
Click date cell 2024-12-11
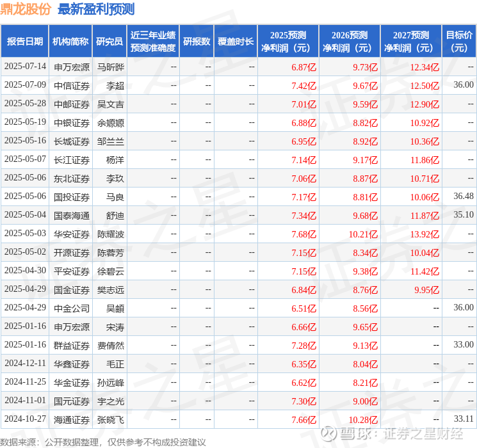pos(25,364)
